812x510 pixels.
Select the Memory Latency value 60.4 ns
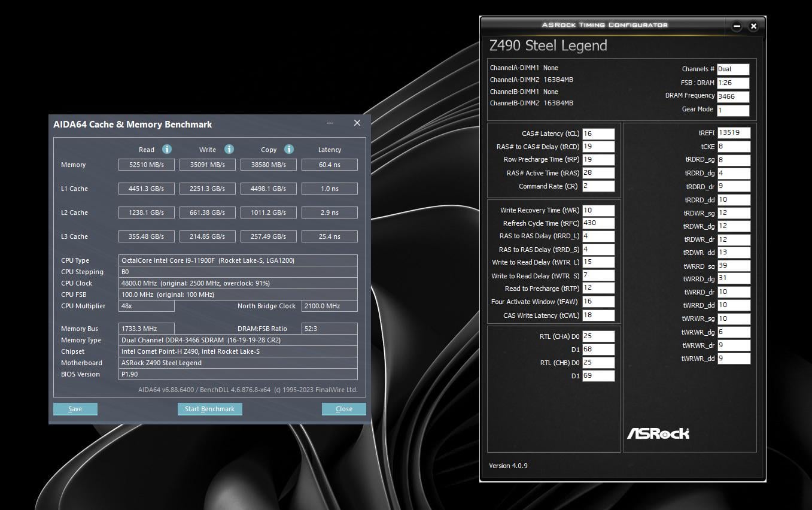330,165
